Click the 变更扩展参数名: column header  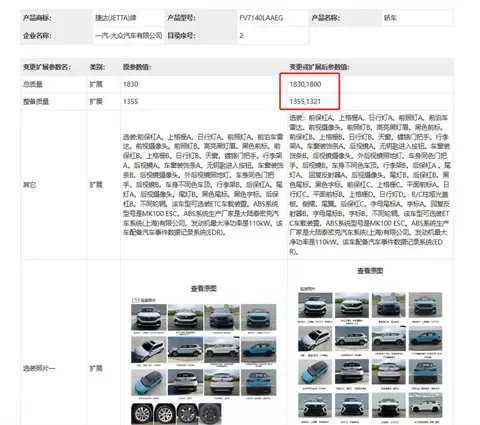[47, 67]
